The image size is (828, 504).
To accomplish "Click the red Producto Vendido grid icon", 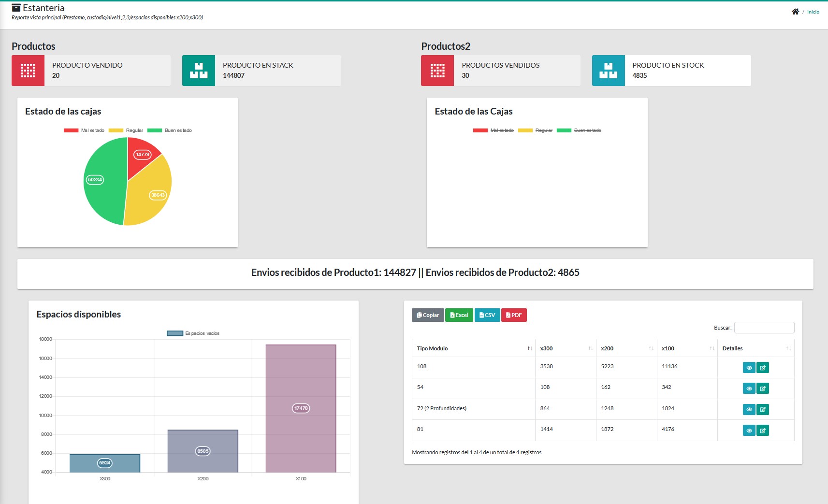I will [x=28, y=71].
